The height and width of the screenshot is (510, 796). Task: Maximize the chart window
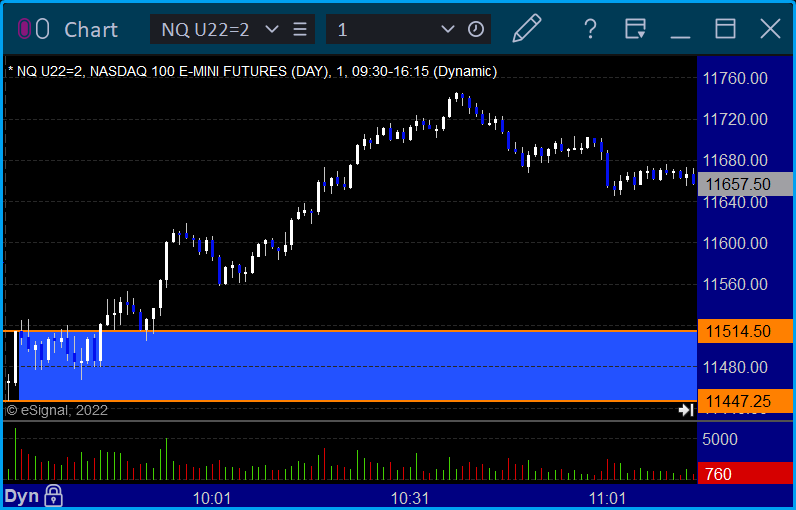click(725, 29)
